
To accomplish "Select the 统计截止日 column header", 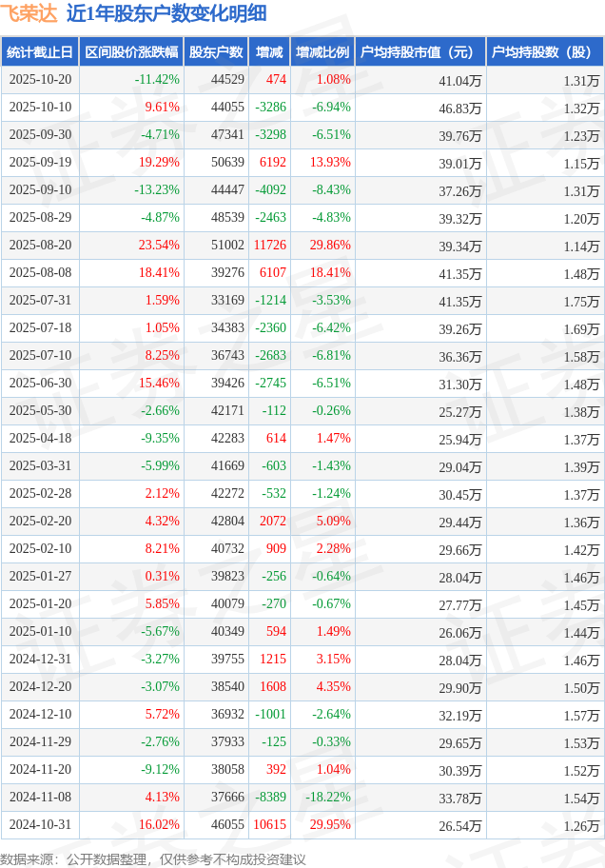I will click(x=39, y=52).
